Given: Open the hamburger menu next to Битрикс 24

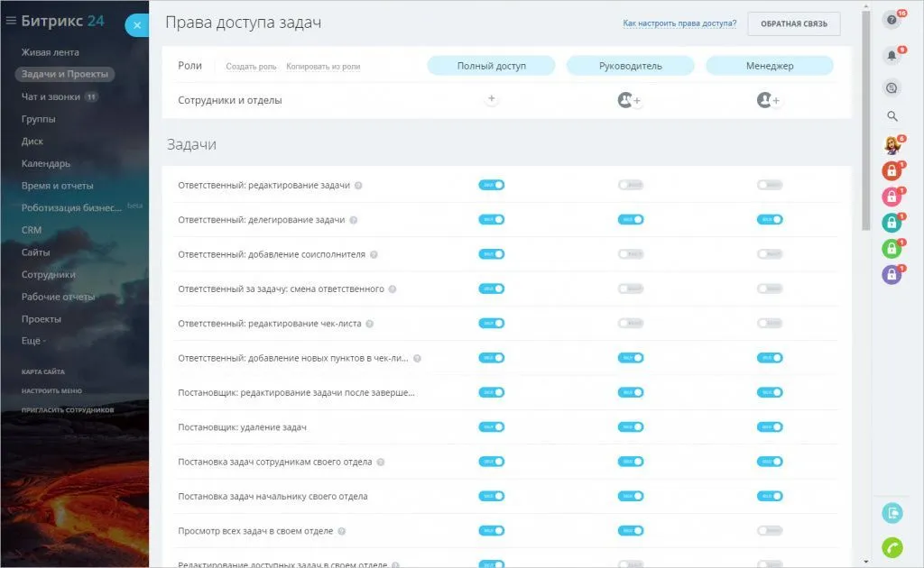Looking at the screenshot, I should click(11, 22).
